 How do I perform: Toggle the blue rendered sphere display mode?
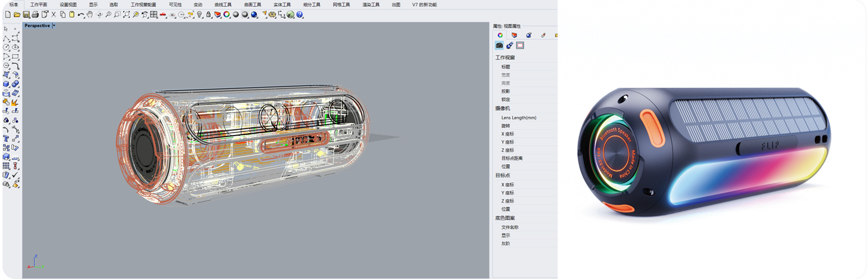(254, 15)
